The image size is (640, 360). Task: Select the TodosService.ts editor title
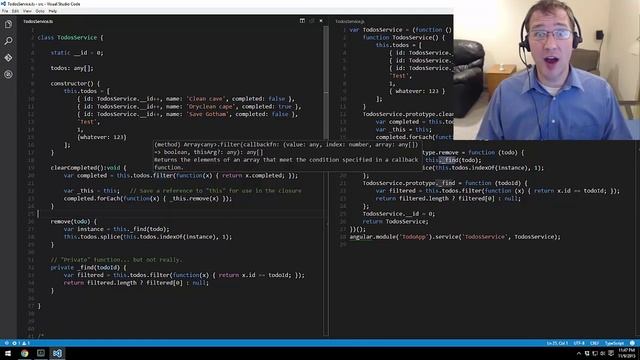pyautogui.click(x=38, y=21)
